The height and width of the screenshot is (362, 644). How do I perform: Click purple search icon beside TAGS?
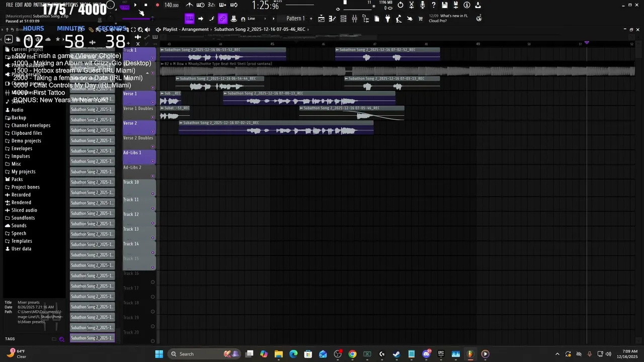62,339
